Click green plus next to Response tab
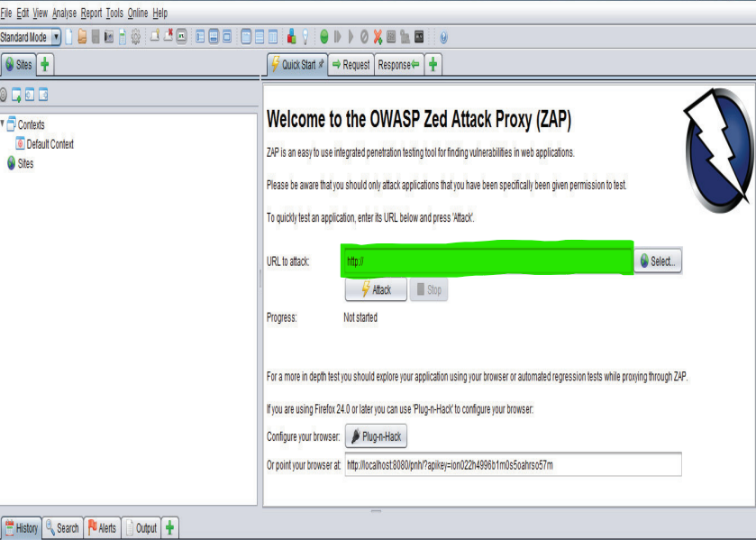Viewport: 756px width, 540px height. 433,64
